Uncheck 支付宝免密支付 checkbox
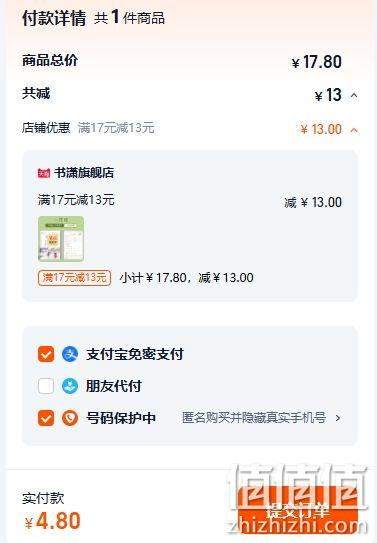Viewport: 377px width, 543px height. (46, 354)
